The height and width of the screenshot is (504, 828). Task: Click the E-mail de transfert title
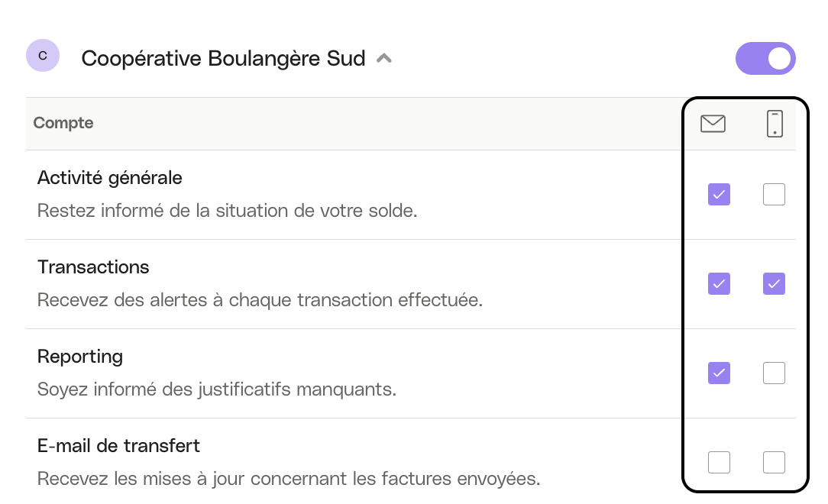coord(119,446)
